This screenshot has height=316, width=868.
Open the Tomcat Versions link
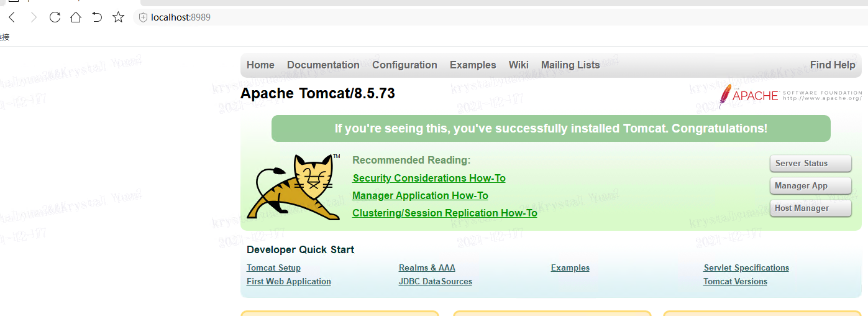(735, 281)
